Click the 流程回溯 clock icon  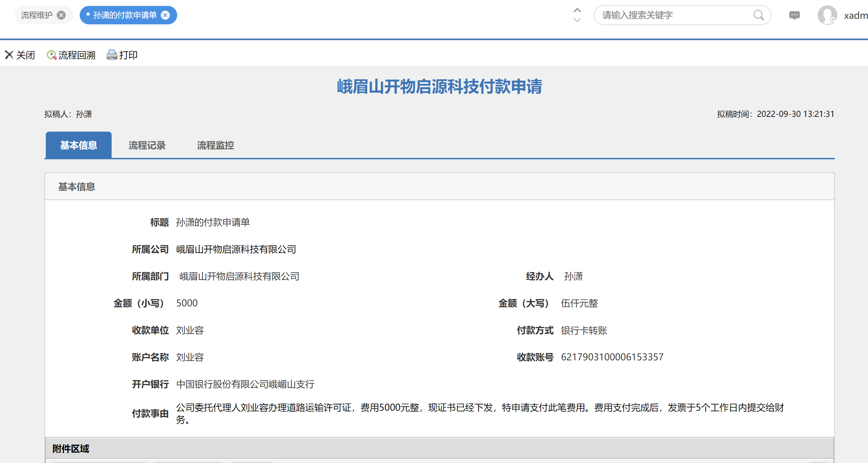(x=51, y=55)
